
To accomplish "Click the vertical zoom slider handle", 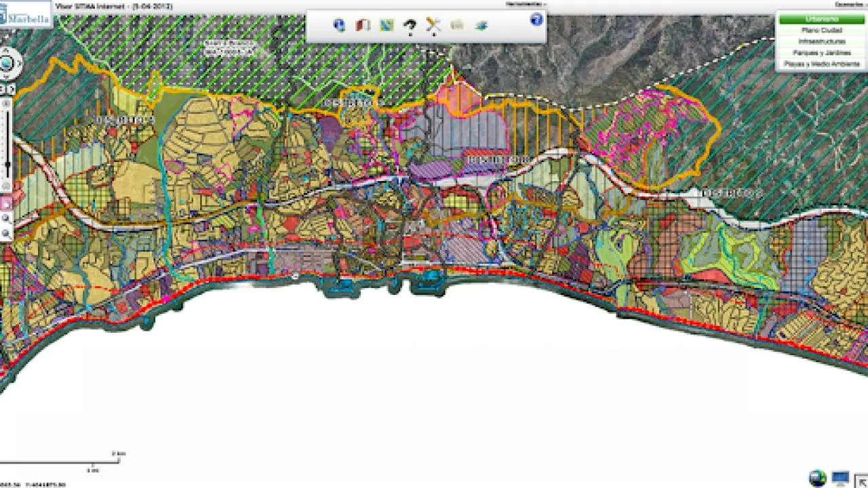I will click(x=7, y=164).
